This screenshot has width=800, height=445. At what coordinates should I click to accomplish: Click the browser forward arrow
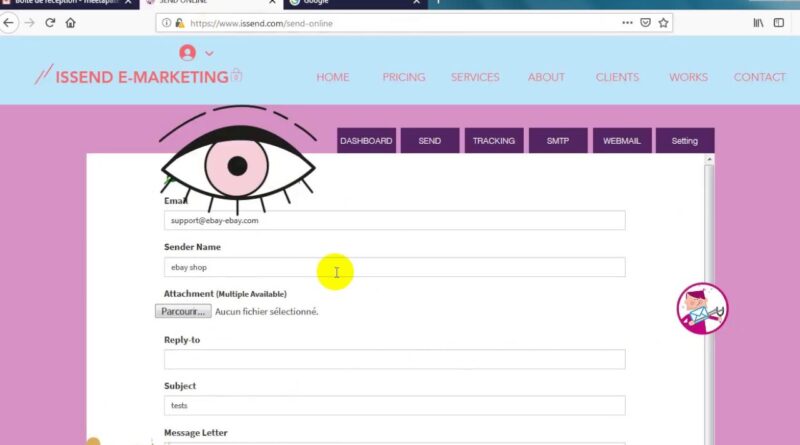[30, 23]
